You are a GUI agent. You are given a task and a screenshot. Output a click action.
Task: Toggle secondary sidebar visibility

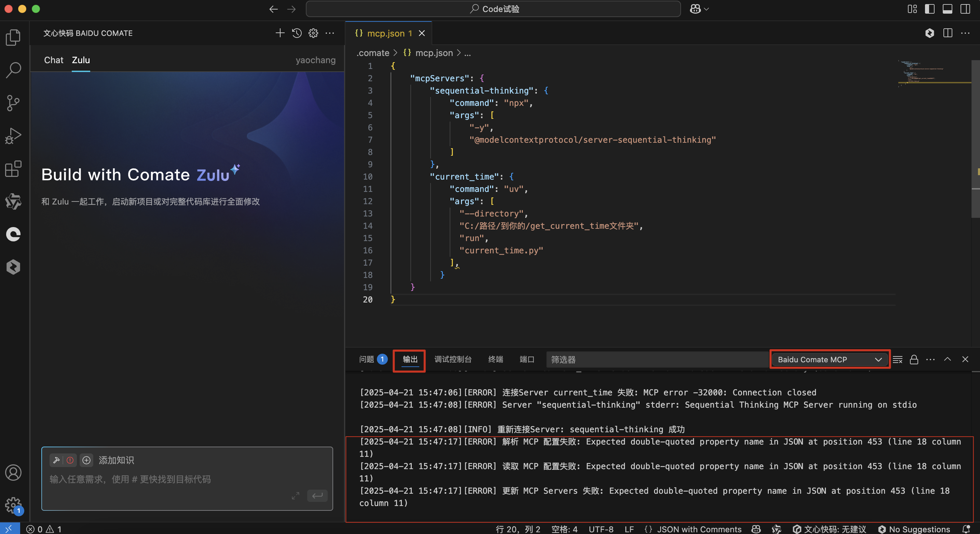(x=965, y=9)
